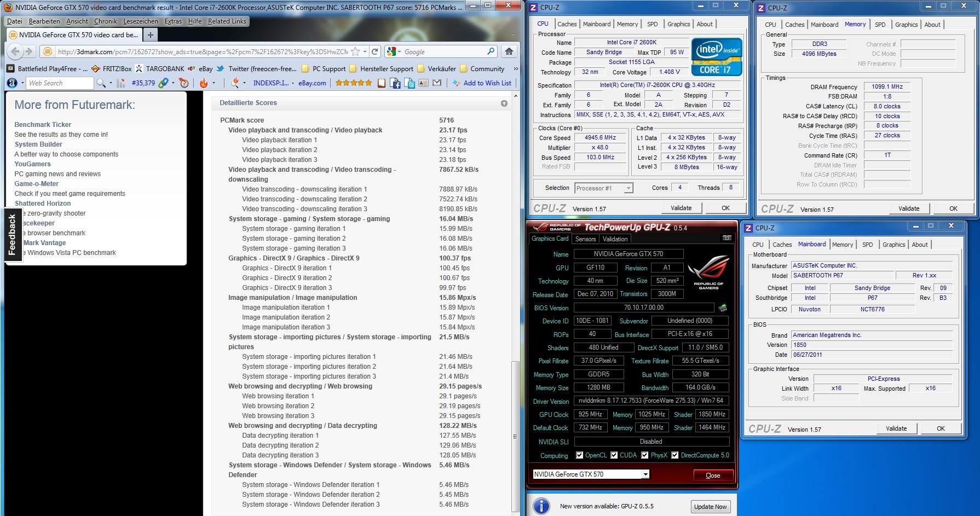Viewport: 980px width, 516px height.
Task: Open the Verkäufer bookmark folder
Action: (x=436, y=68)
